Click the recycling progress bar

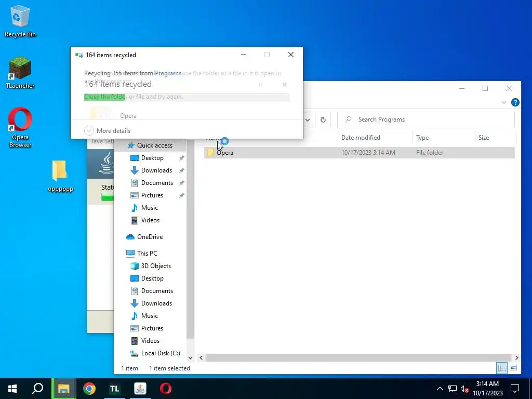[x=187, y=97]
